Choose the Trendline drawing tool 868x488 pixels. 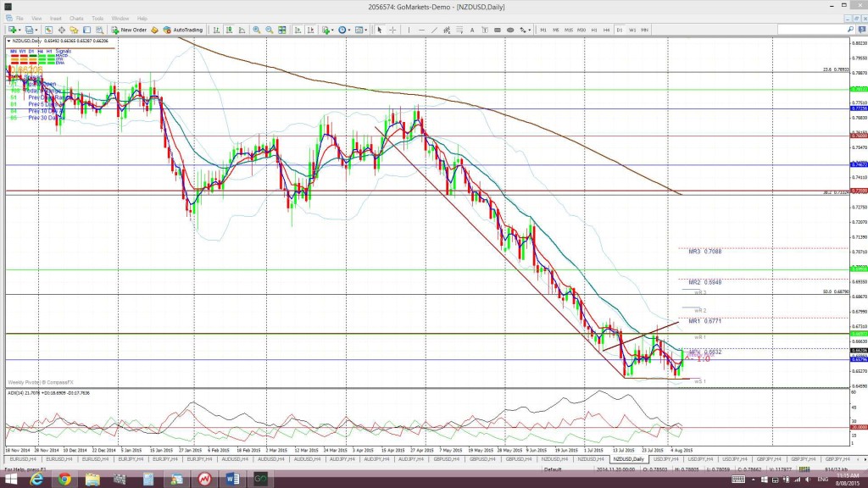(434, 30)
